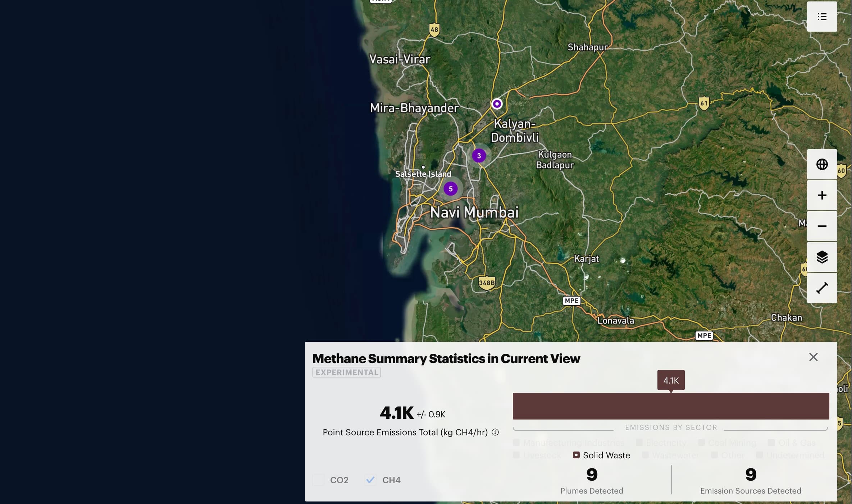Click the Point Source Emissions Total label
The image size is (852, 504).
point(405,432)
